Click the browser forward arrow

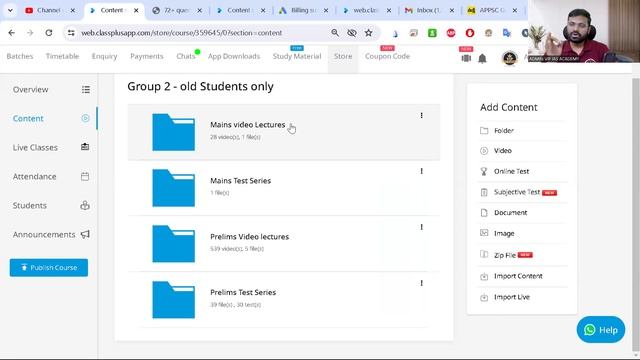30,33
